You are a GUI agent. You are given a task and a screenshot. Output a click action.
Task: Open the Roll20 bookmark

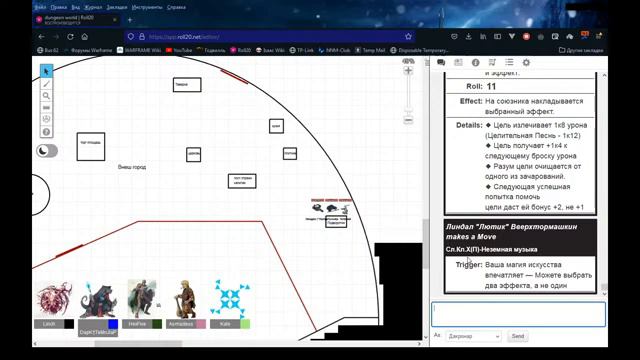pos(240,50)
